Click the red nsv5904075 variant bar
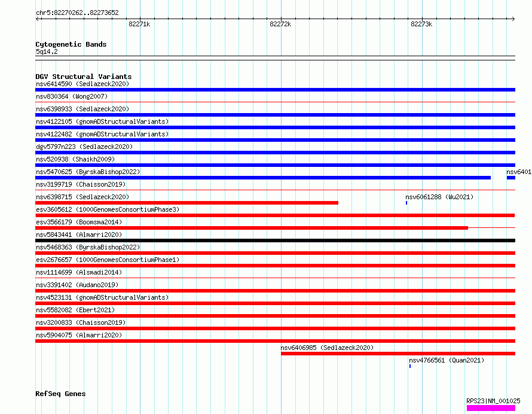The width and height of the screenshot is (532, 414). tap(275, 341)
